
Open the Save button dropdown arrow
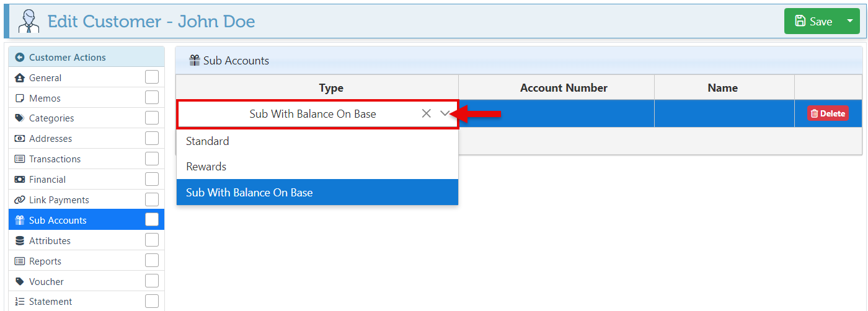[849, 21]
